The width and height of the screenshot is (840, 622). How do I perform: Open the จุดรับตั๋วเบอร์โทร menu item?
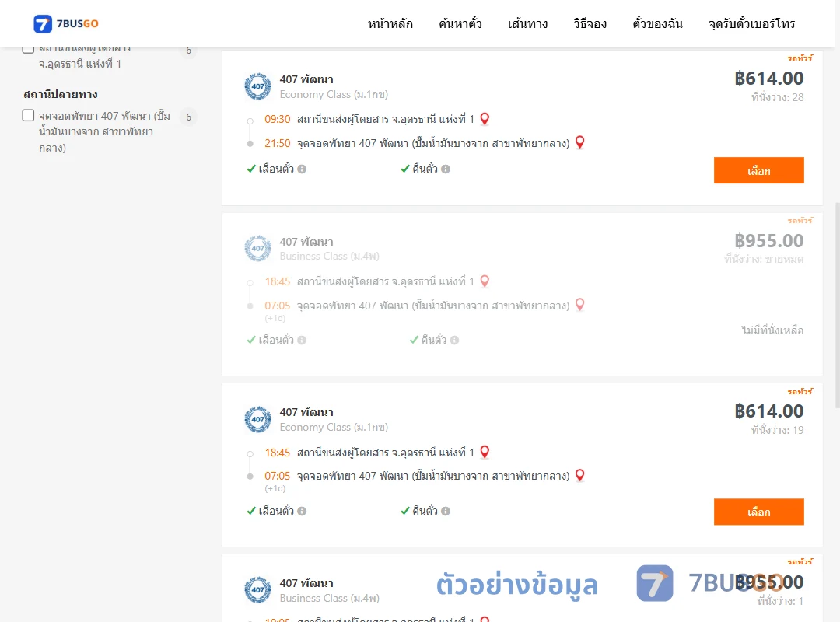[x=751, y=23]
